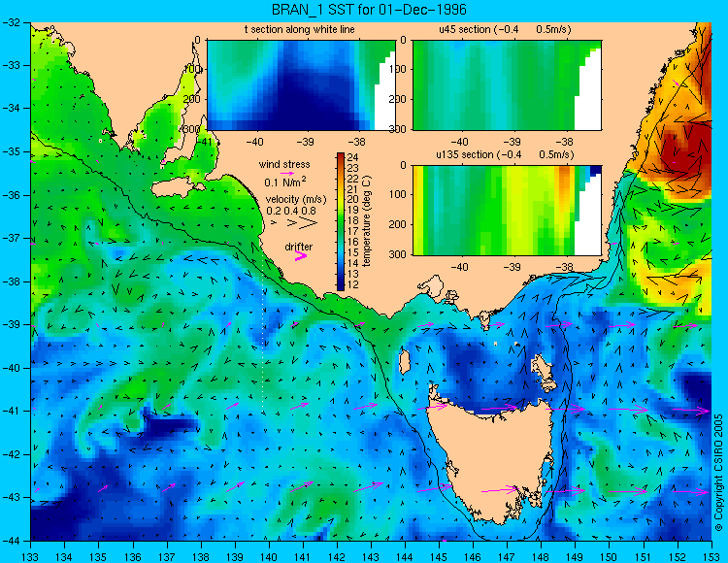The height and width of the screenshot is (563, 728).
Task: Click the 'temperature (deg C)' vertical label
Action: [367, 221]
